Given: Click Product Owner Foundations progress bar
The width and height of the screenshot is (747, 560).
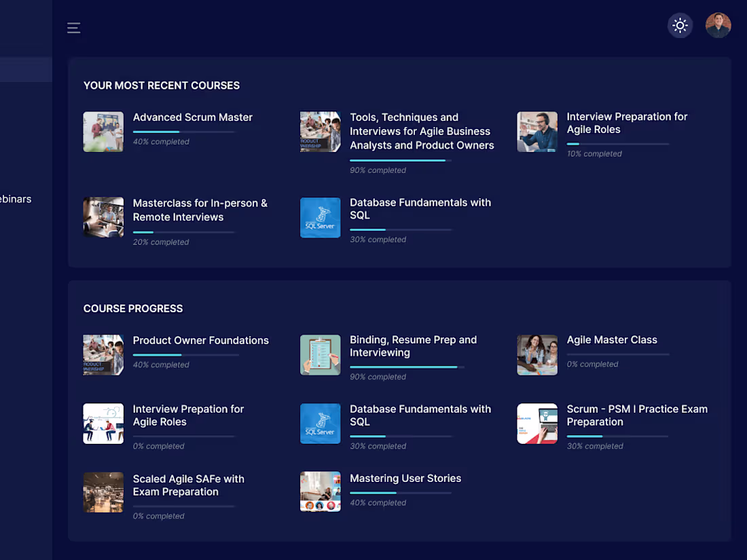Looking at the screenshot, I should click(x=186, y=355).
